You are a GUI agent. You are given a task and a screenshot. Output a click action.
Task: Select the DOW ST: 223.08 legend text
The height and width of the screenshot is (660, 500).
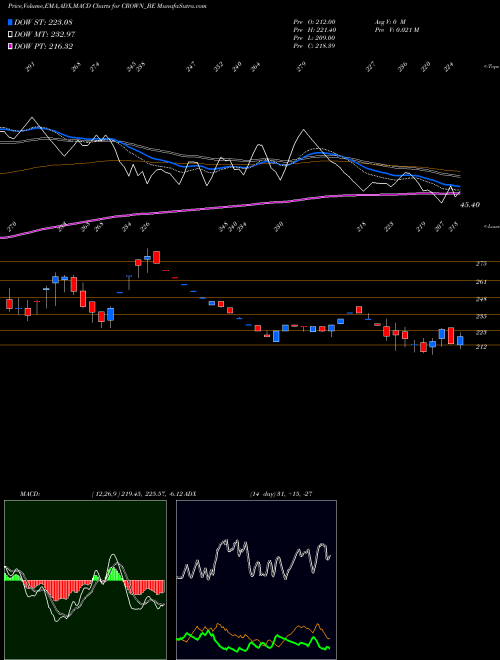(x=43, y=22)
